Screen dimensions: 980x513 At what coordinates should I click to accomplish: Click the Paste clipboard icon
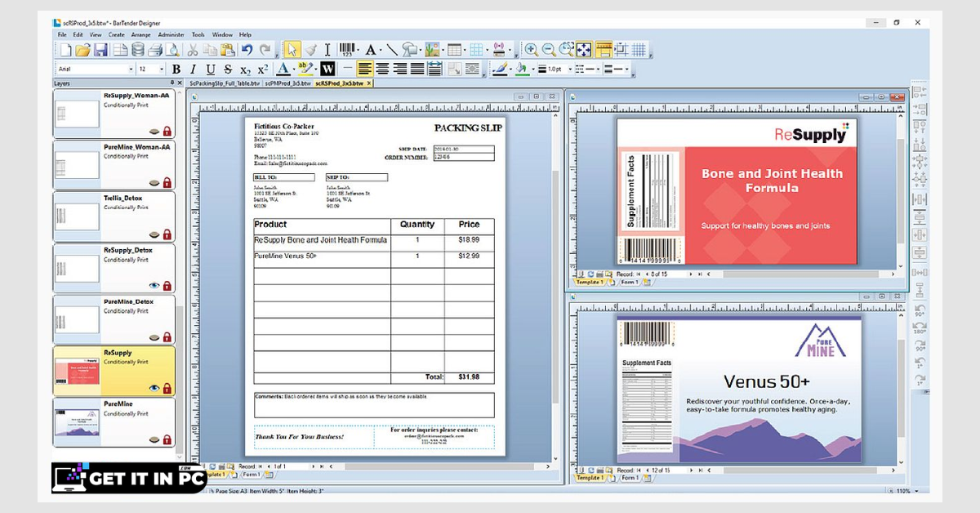click(227, 50)
